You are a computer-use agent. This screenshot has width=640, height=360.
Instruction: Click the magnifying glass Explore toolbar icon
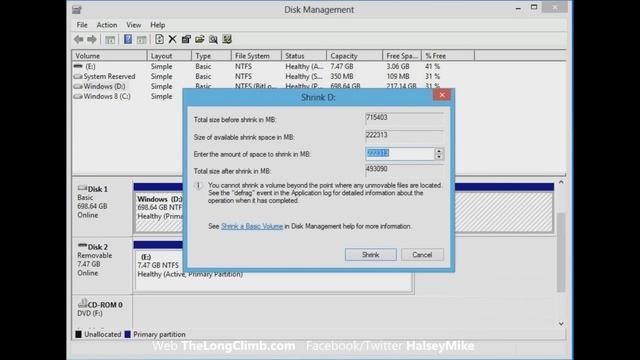[213, 39]
